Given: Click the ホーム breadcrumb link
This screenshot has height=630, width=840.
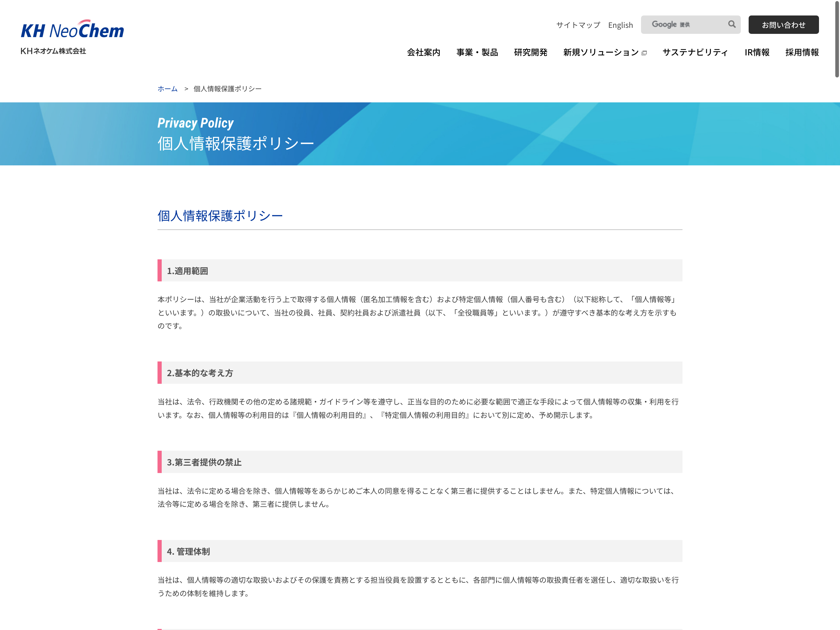Looking at the screenshot, I should 167,89.
